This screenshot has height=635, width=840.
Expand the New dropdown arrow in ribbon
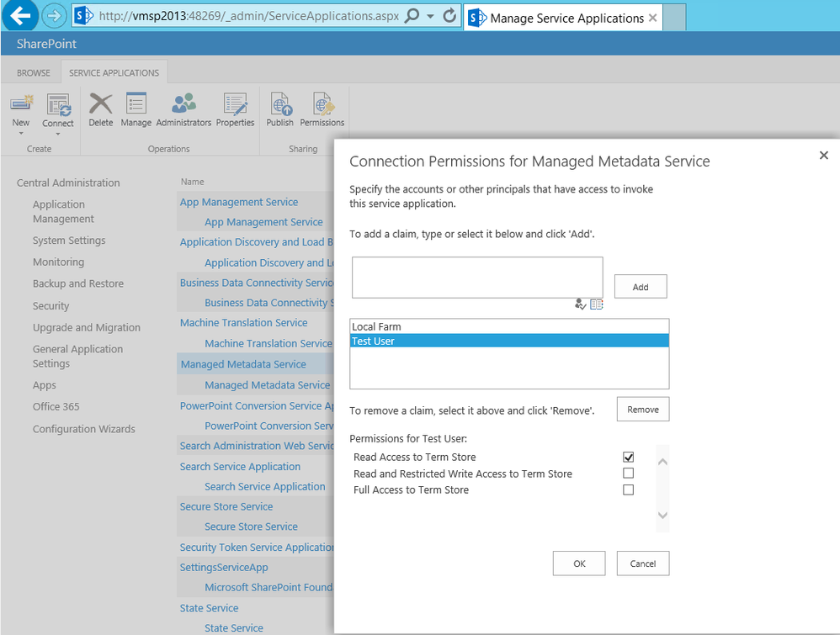click(21, 134)
